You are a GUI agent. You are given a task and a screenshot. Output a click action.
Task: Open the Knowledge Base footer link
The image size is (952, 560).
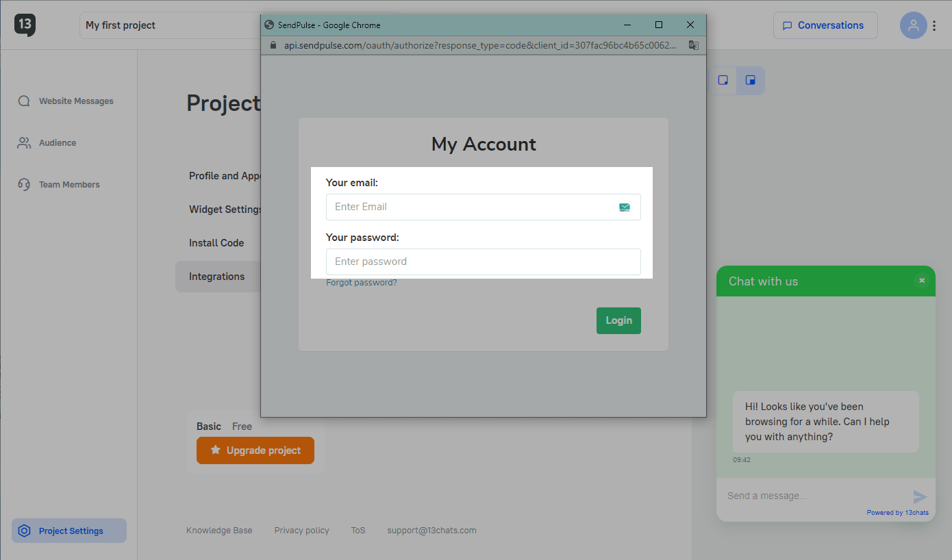[219, 531]
